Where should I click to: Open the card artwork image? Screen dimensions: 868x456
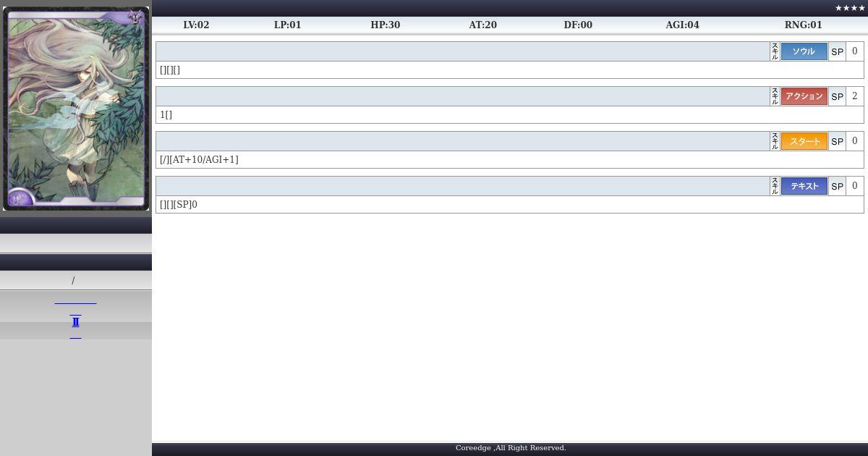76,109
